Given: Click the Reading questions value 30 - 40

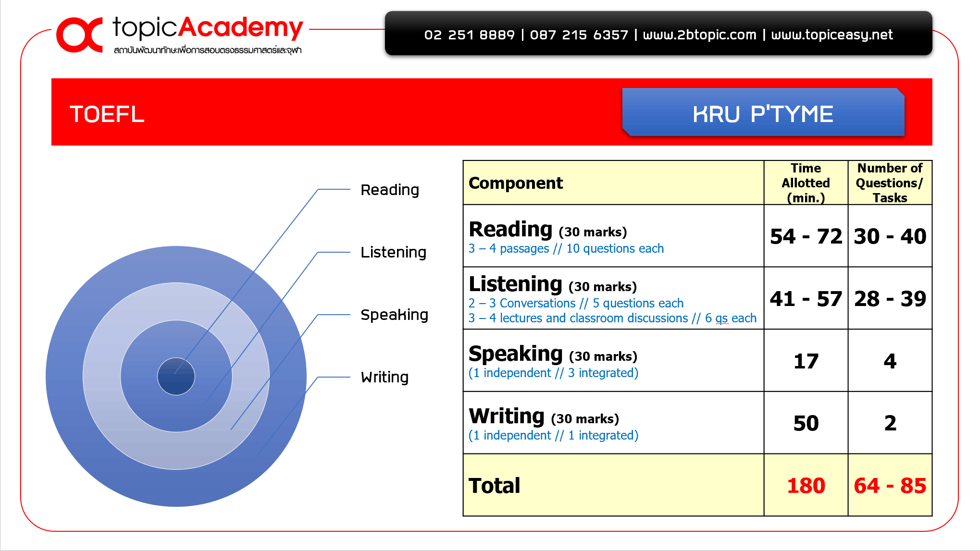Looking at the screenshot, I should 890,236.
